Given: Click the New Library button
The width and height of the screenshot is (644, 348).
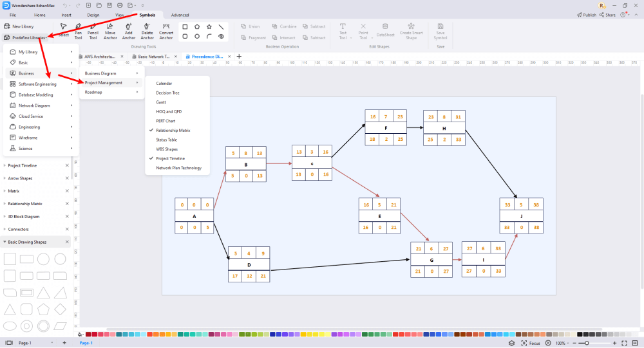Looking at the screenshot, I should click(19, 26).
